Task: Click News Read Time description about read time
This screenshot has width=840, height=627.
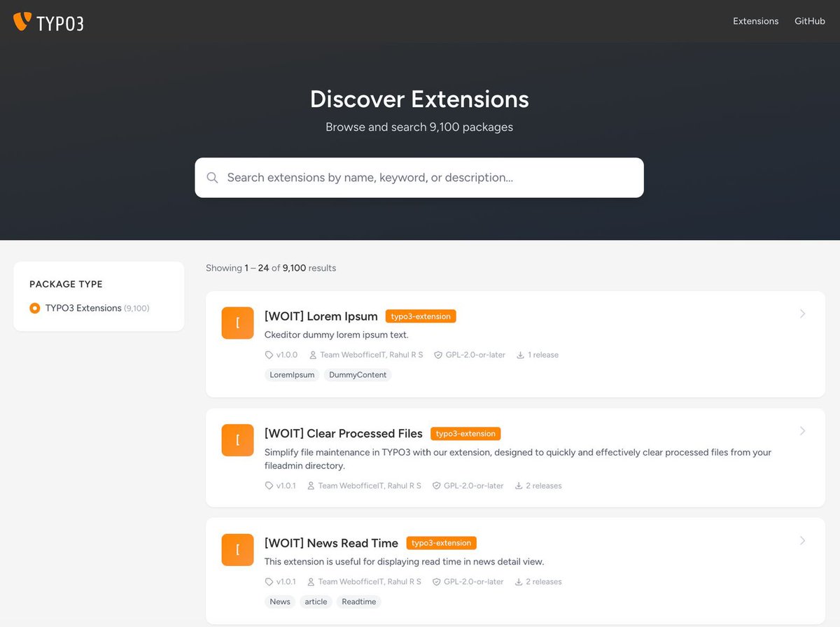Action: click(x=404, y=562)
